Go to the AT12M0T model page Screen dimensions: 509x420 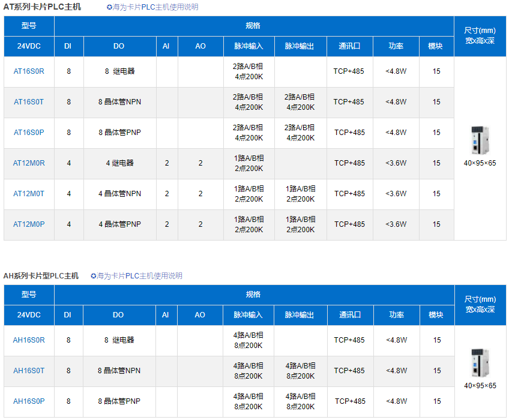pos(29,194)
